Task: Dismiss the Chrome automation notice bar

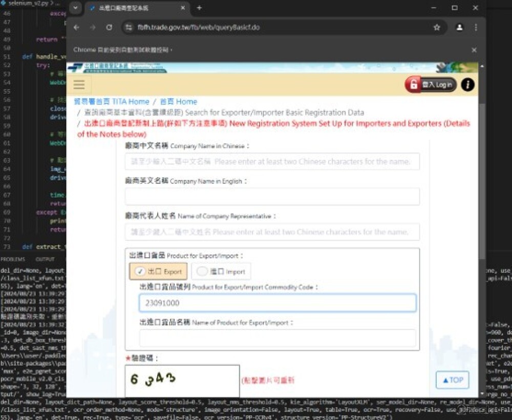Action: (474, 50)
